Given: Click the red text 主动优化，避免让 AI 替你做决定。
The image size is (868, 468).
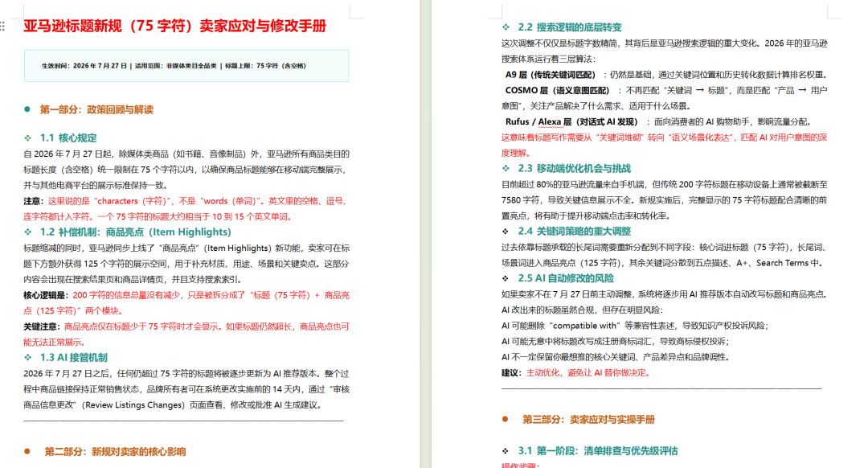Looking at the screenshot, I should 588,373.
